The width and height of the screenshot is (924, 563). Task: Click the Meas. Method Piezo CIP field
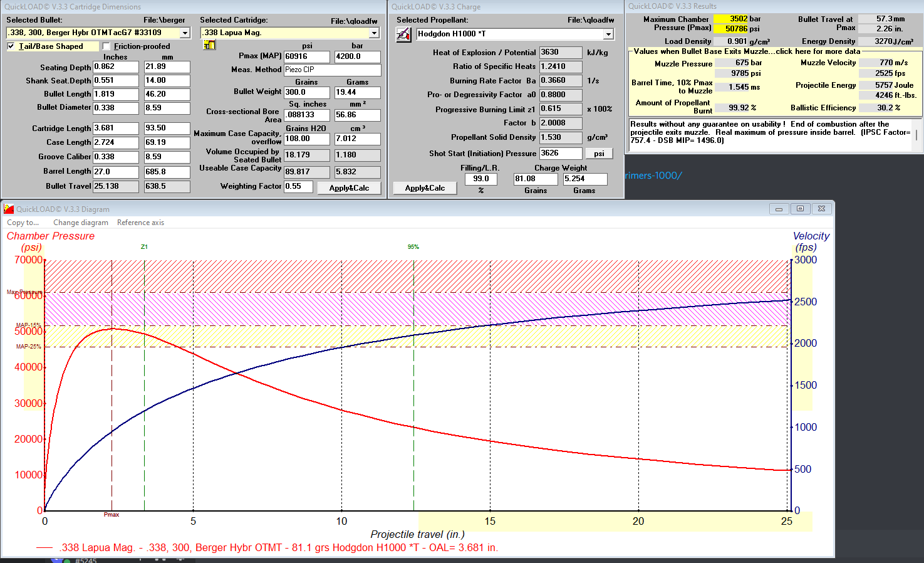tap(332, 70)
